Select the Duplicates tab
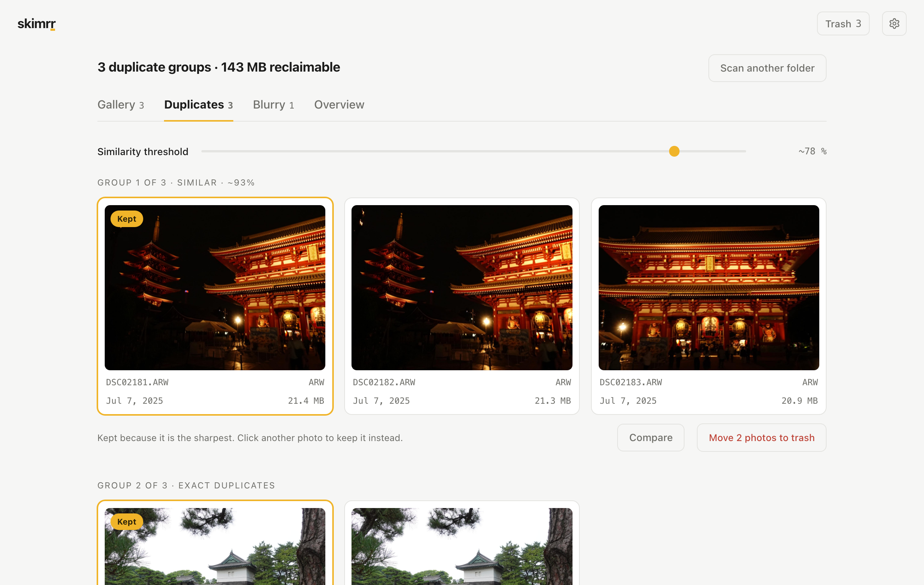Viewport: 924px width, 585px height. [x=199, y=105]
